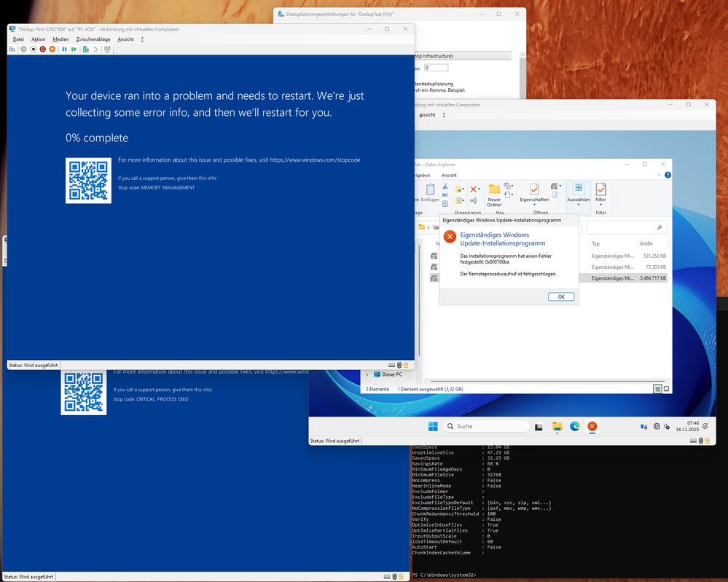Sort by the Typ column header
The image size is (728, 582).
point(595,244)
